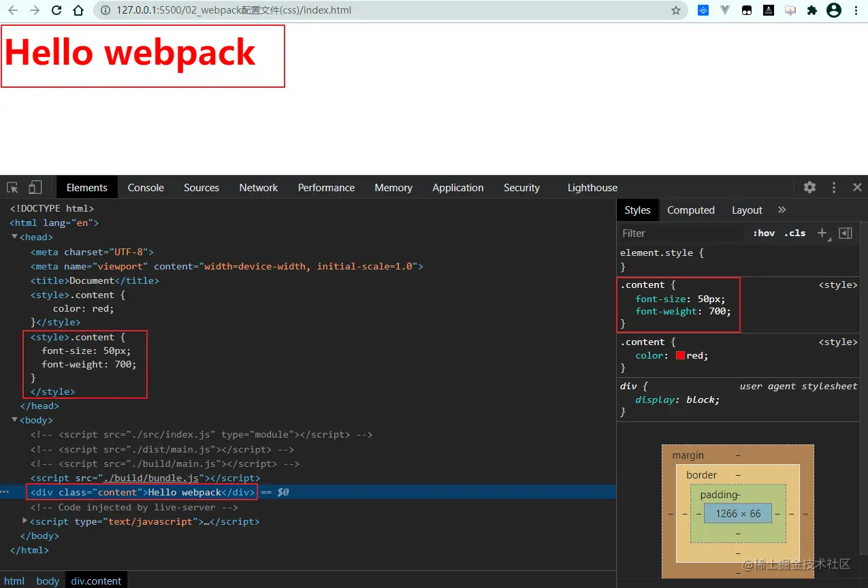The width and height of the screenshot is (868, 588).
Task: Open DevTools settings gear
Action: [x=809, y=187]
